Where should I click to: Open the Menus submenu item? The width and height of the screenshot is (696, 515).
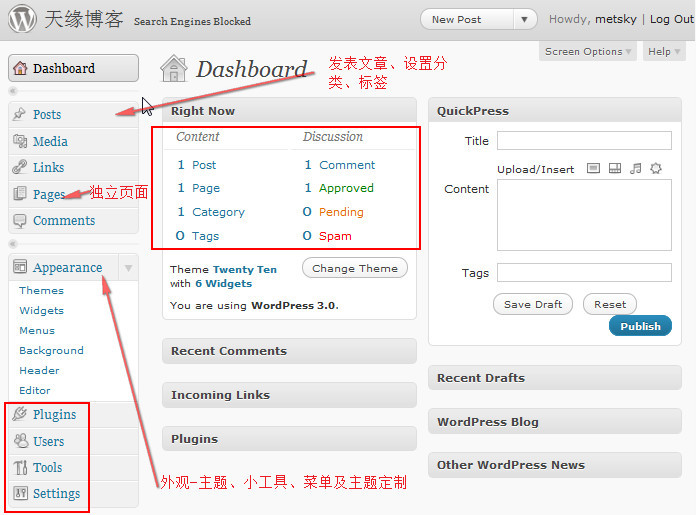point(37,331)
